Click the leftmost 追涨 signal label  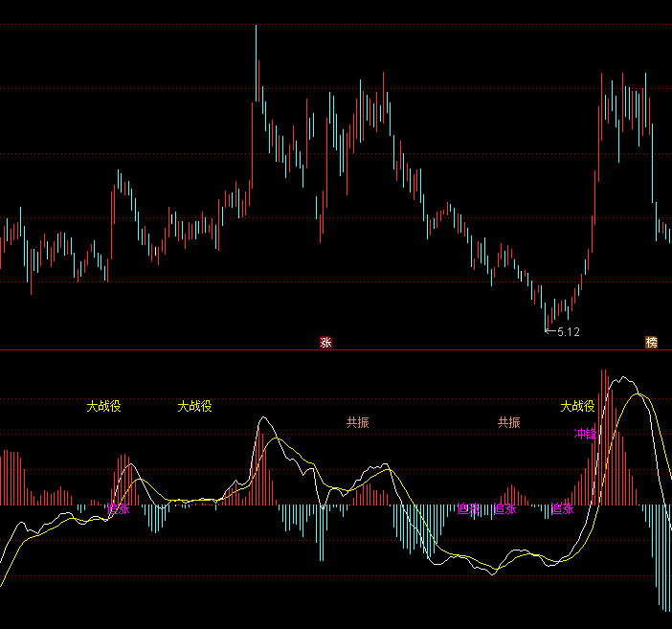118,509
